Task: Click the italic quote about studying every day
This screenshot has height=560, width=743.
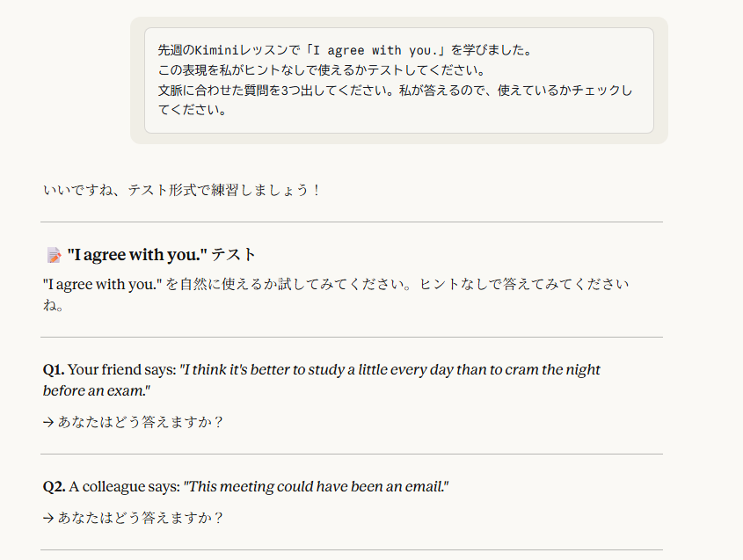Action: (x=390, y=370)
